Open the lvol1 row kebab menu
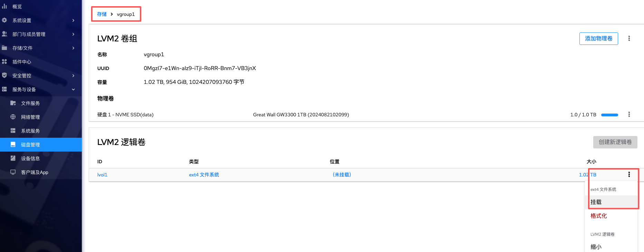Image resolution: width=644 pixels, height=252 pixels. click(x=629, y=174)
